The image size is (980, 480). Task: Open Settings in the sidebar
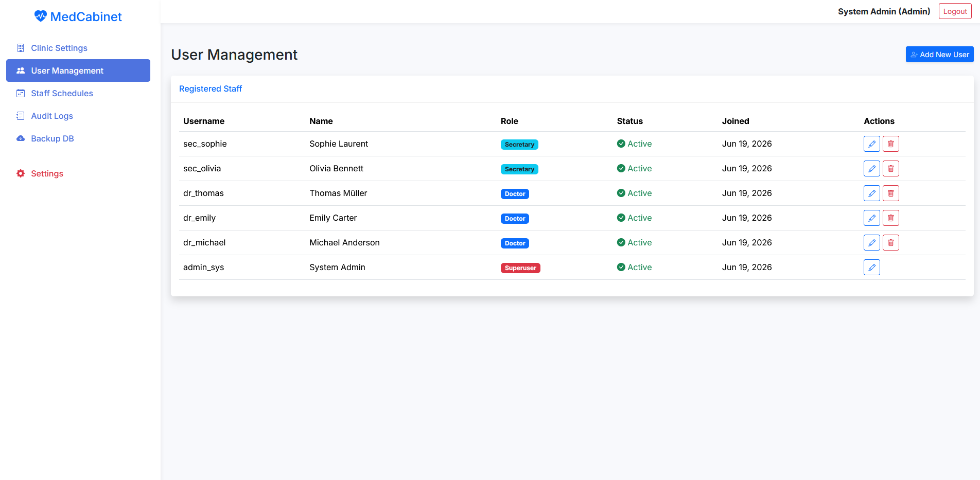point(78,173)
